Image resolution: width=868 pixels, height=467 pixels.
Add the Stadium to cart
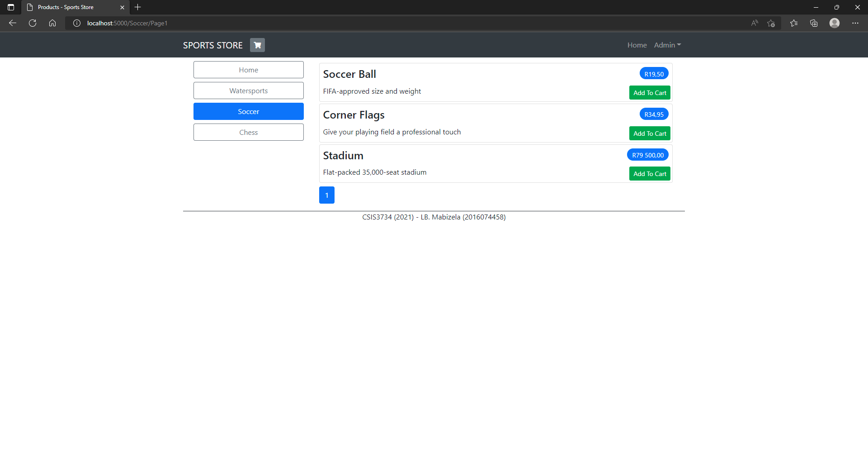(x=650, y=173)
